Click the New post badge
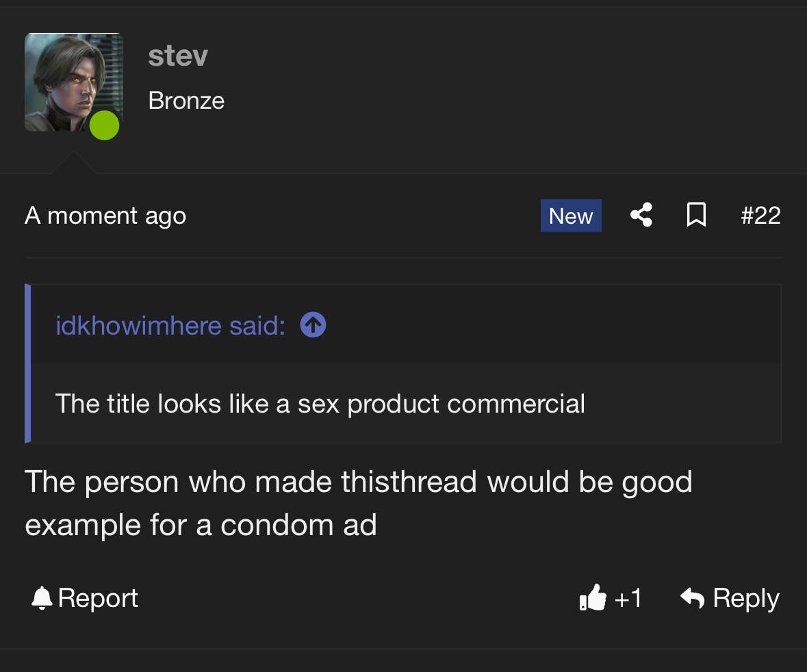This screenshot has width=807, height=672. 571,216
